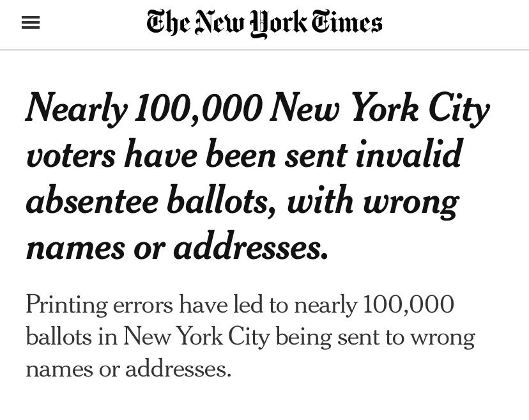Click "being sent to wrong" in the summary

coord(375,336)
